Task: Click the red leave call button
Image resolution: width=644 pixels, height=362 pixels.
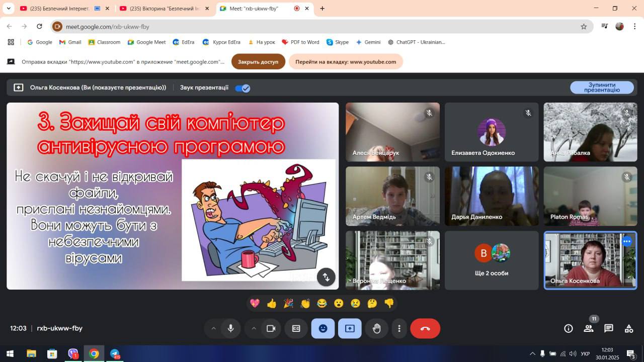Action: [x=425, y=328]
